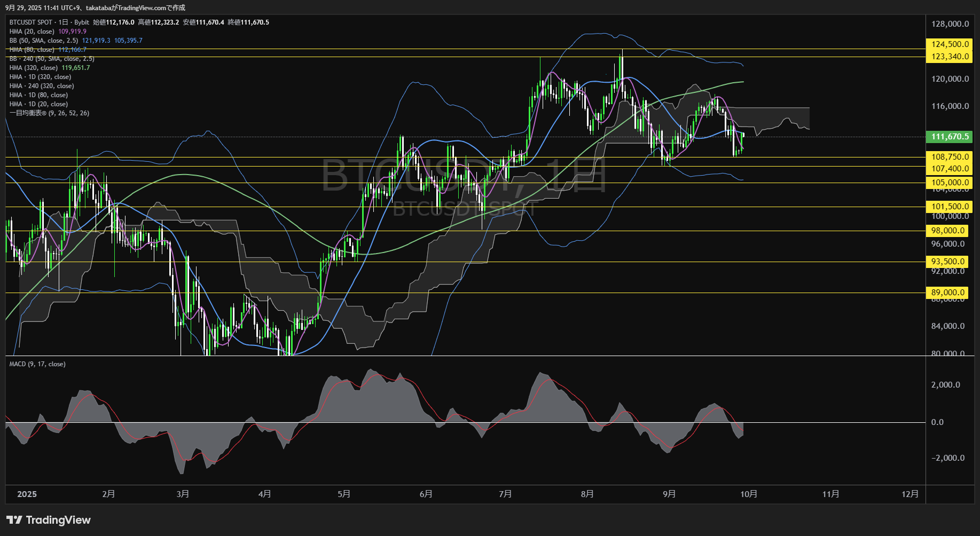The width and height of the screenshot is (980, 536).
Task: Select the HMA (20, close) 109,919.9 legend row
Action: (x=48, y=31)
